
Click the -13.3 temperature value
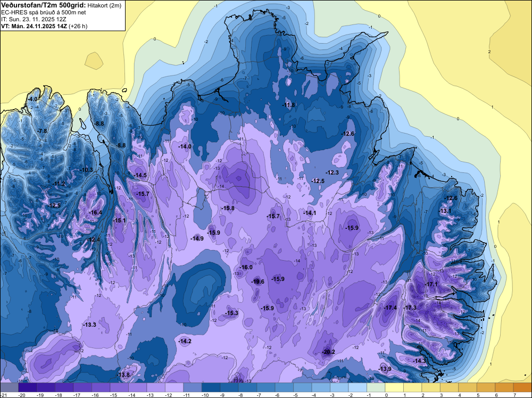coord(89,325)
